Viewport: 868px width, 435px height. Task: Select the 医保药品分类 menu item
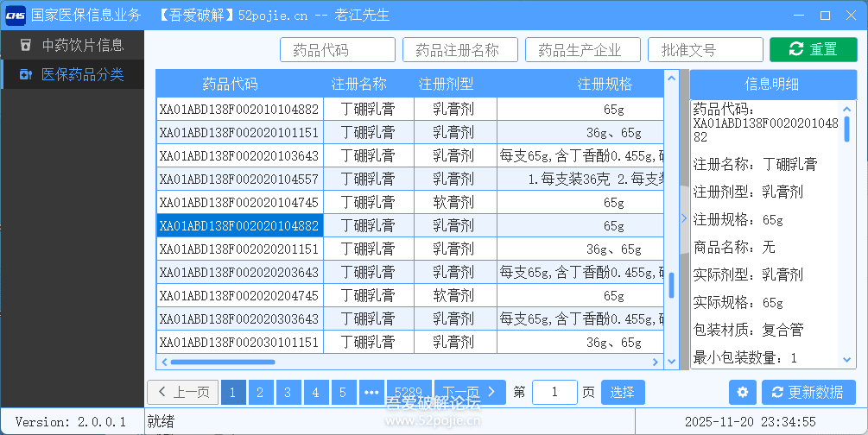pyautogui.click(x=82, y=75)
